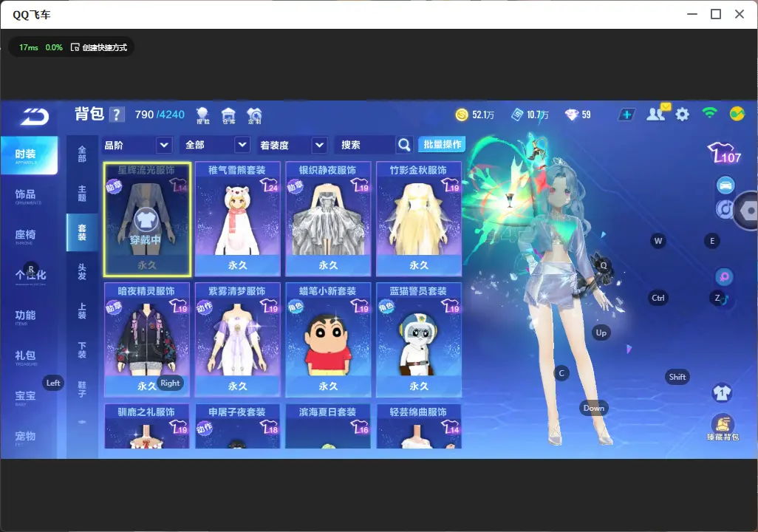The image size is (758, 532).
Task: Open the face customization (捏脸) icon
Action: point(202,115)
